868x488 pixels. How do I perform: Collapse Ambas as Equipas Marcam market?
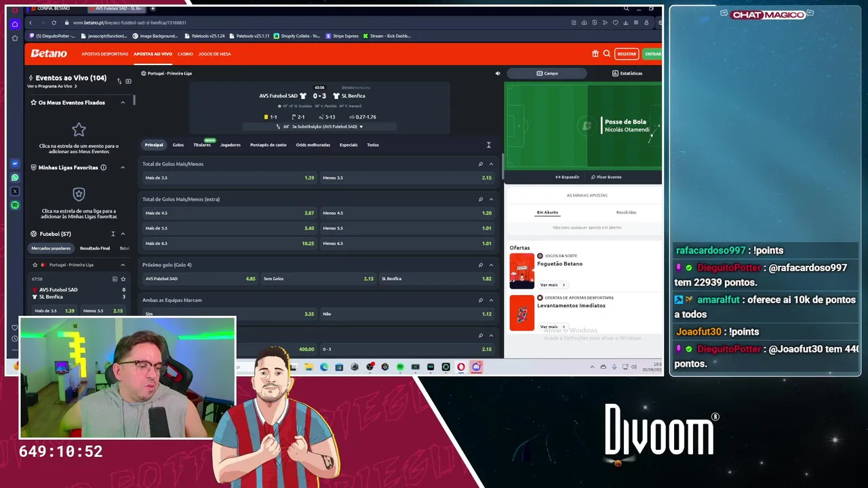(x=491, y=300)
